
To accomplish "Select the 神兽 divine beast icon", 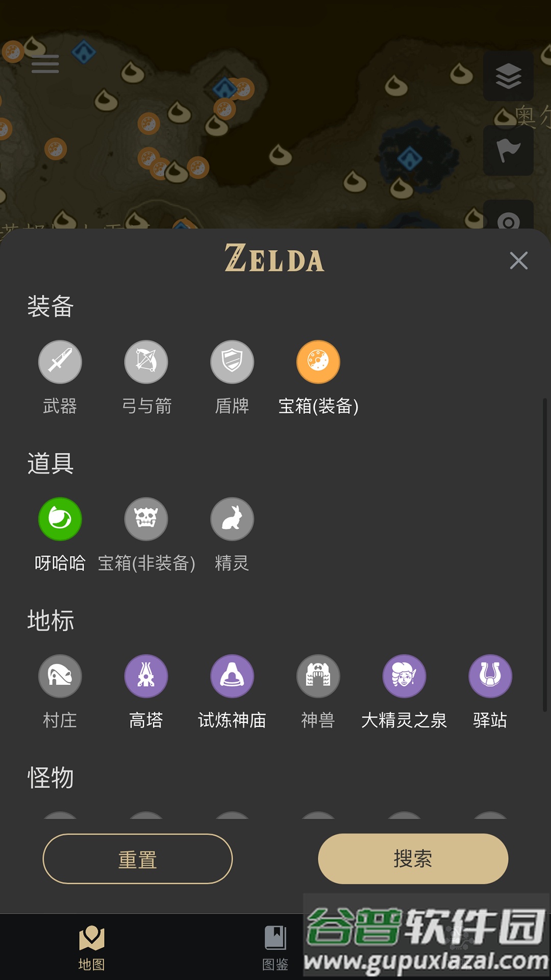I will click(x=318, y=675).
